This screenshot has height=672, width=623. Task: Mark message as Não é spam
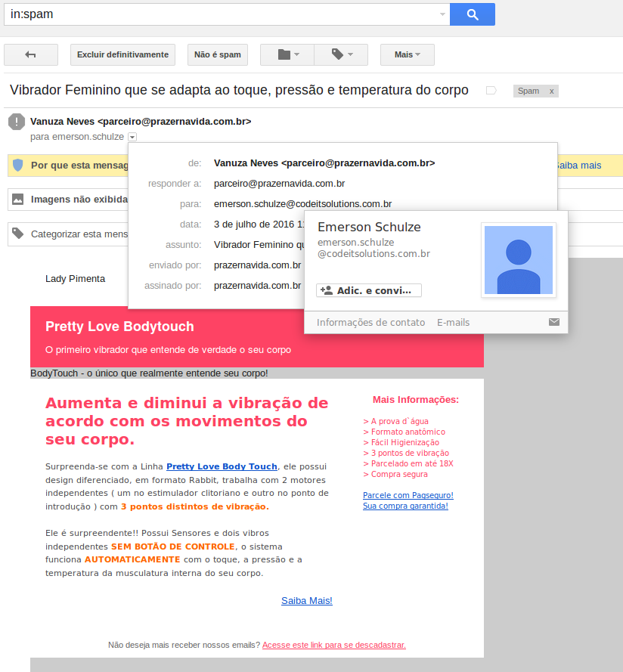pyautogui.click(x=218, y=54)
